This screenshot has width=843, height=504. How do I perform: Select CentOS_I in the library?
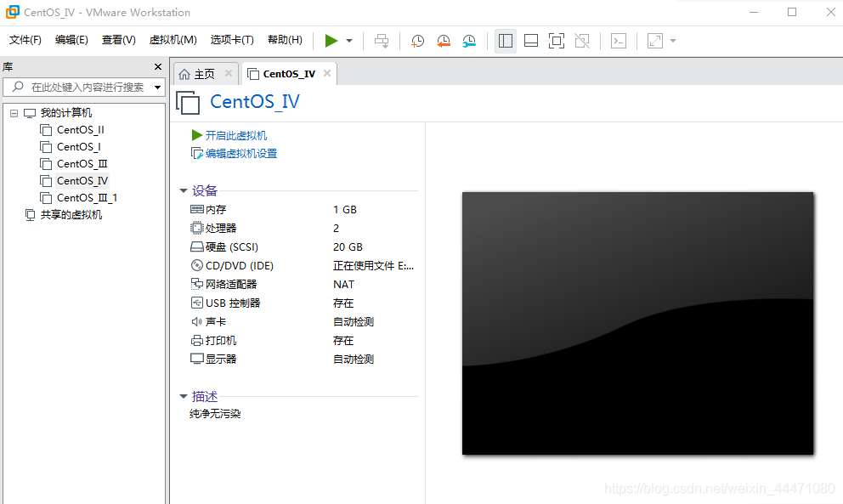tap(78, 147)
